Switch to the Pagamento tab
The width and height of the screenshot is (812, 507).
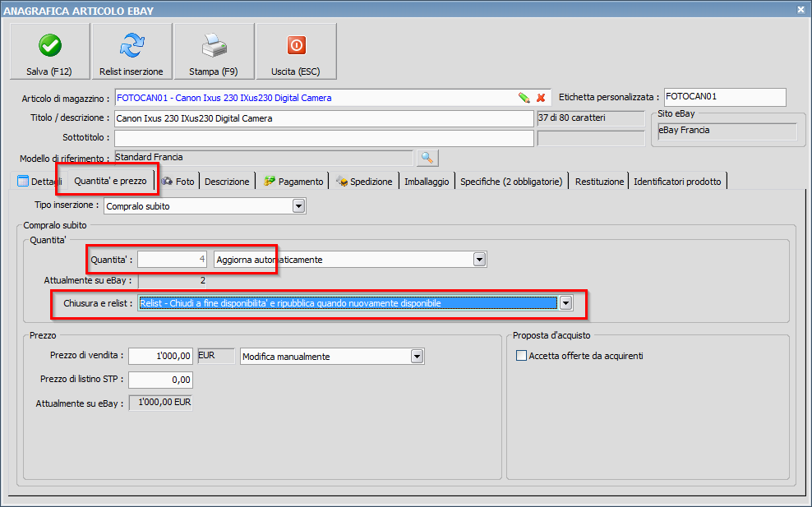tap(293, 182)
